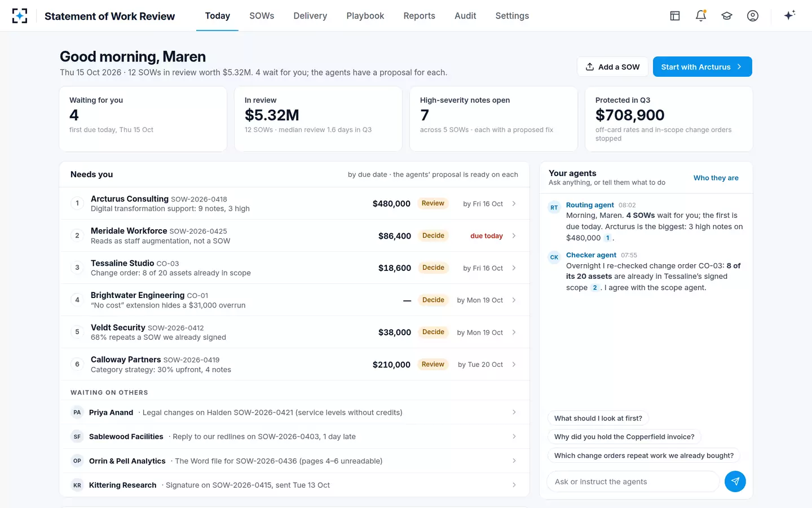The image size is (812, 508).
Task: Click the PA avatar for Priya Anand
Action: coord(77,413)
